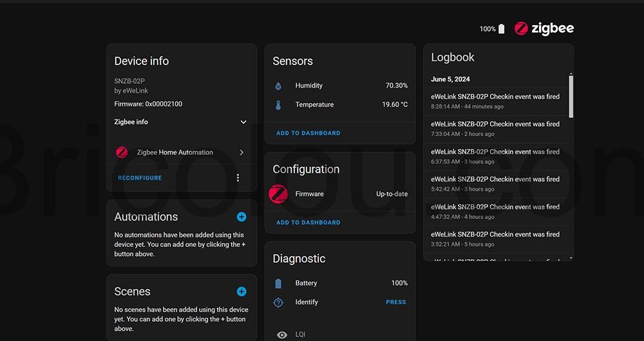Image resolution: width=644 pixels, height=341 pixels.
Task: Click the Identify icon in Diagnostic
Action: click(x=278, y=302)
